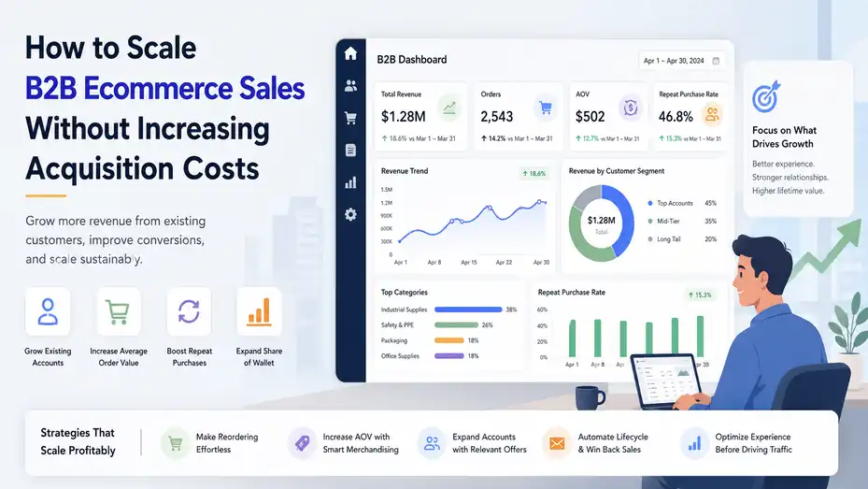Click the Automate Lifecycle & Win Back Sales text
Image resolution: width=868 pixels, height=489 pixels.
pyautogui.click(x=613, y=443)
